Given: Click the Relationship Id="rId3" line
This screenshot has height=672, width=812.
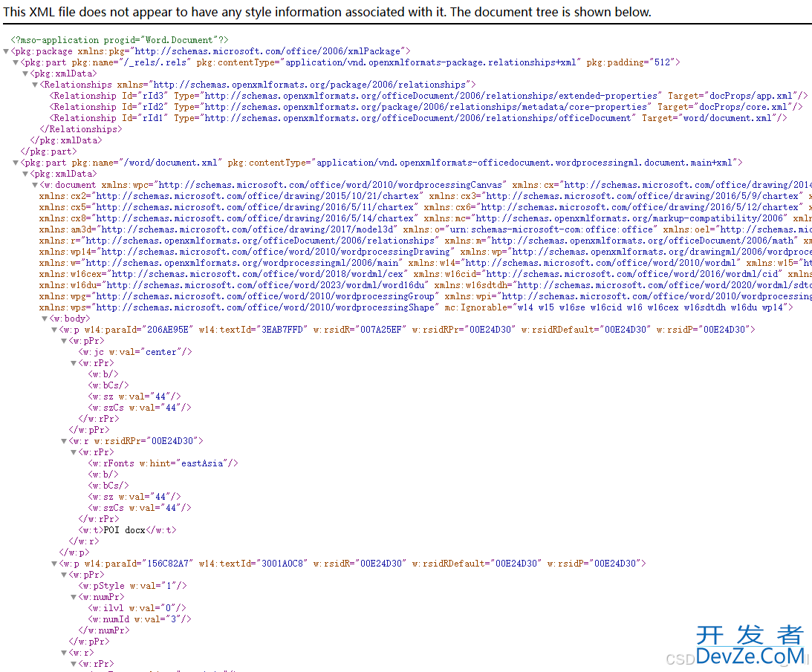Looking at the screenshot, I should (428, 96).
